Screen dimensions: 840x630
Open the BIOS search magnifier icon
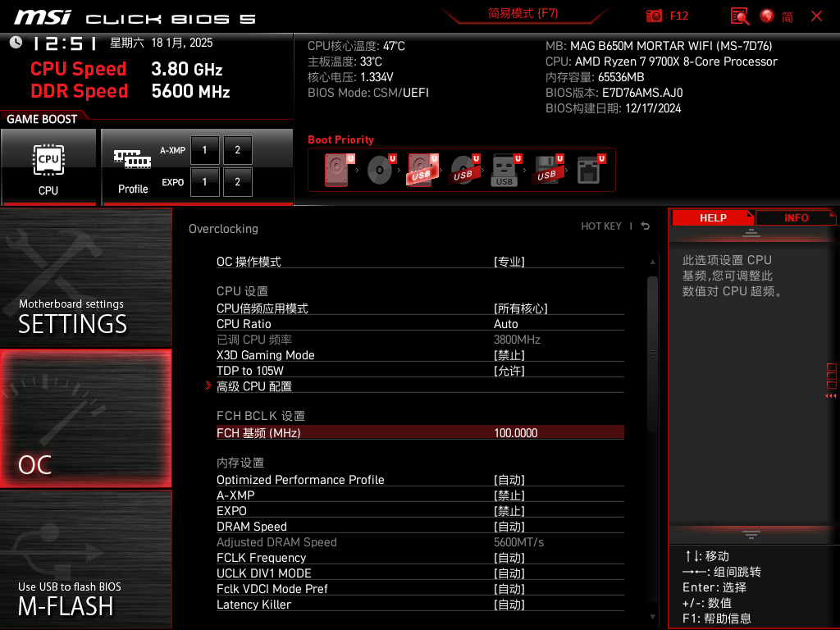click(x=740, y=16)
